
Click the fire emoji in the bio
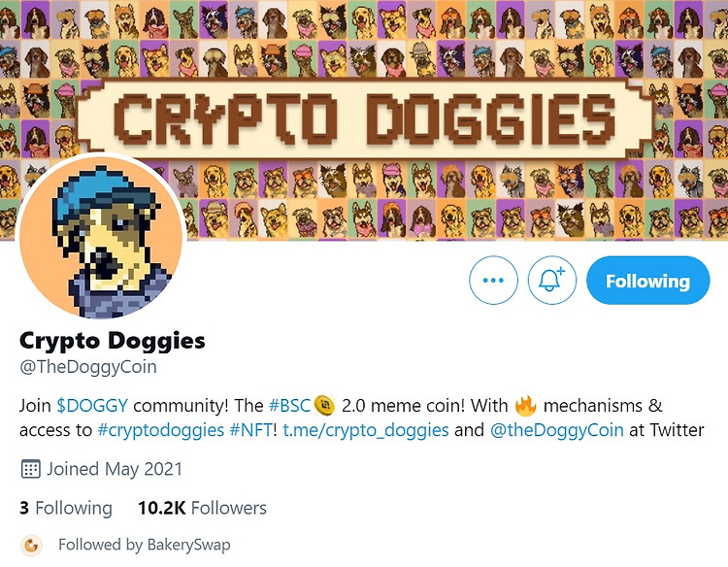coord(525,406)
